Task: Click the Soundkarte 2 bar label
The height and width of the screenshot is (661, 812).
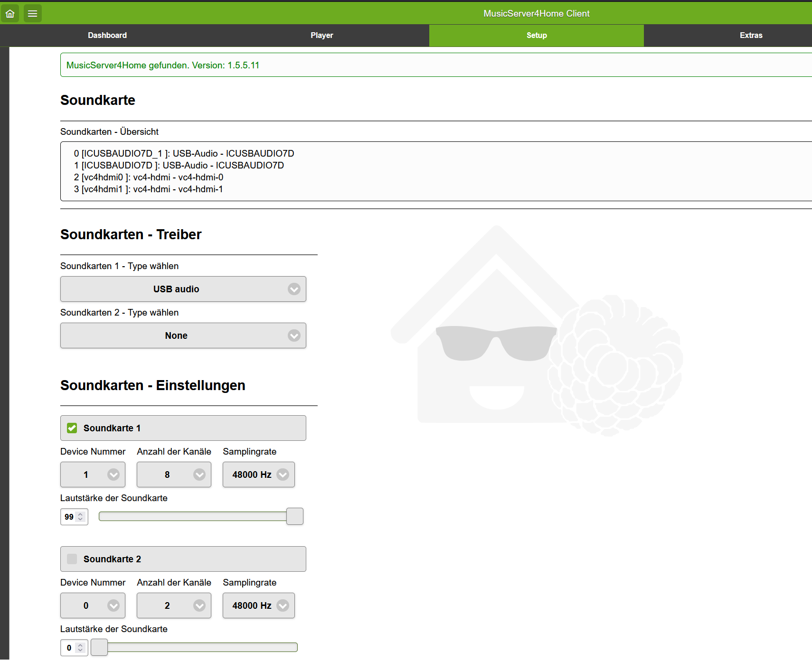Action: point(113,559)
